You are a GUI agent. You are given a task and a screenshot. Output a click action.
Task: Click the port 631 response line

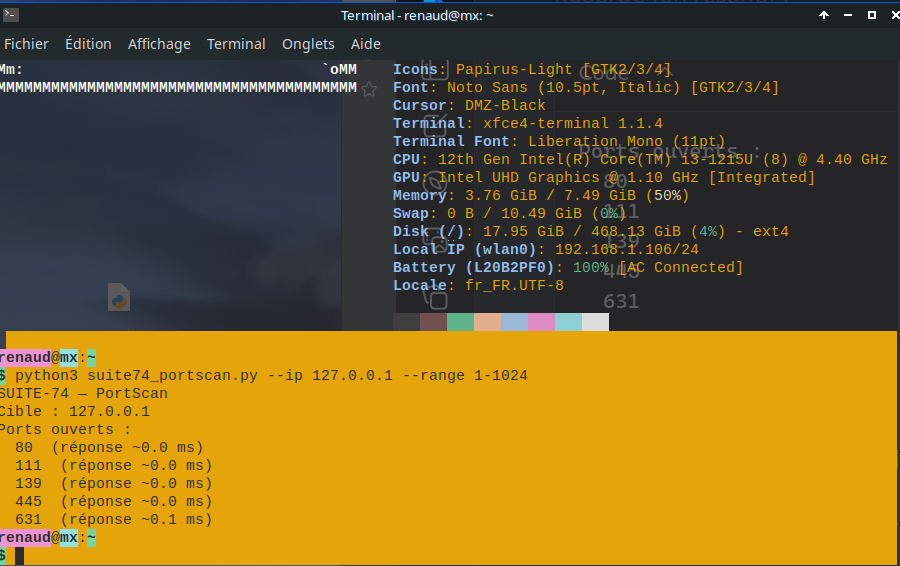tap(114, 520)
